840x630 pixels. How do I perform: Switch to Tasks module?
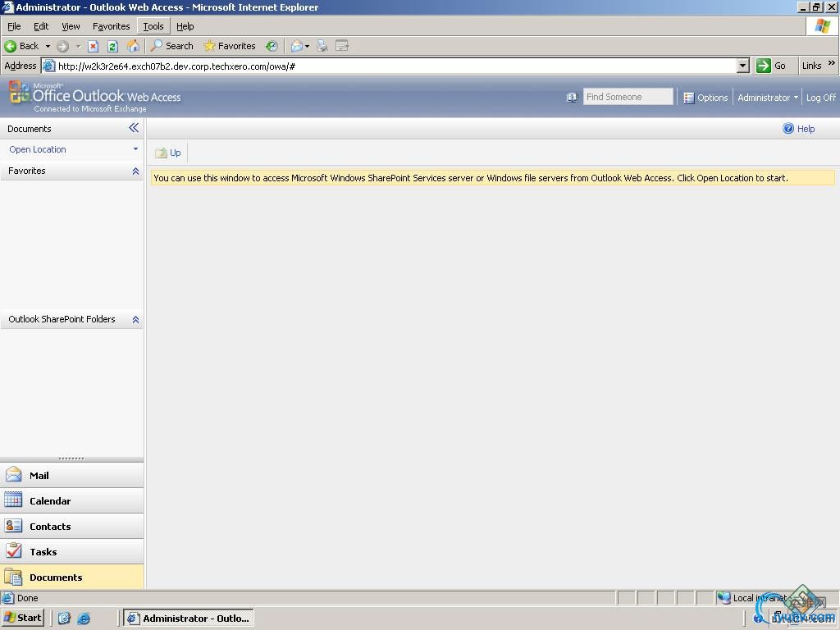[x=72, y=551]
